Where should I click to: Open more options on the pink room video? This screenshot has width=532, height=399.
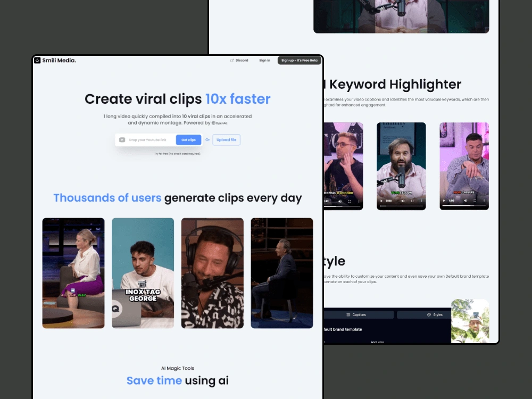coord(484,201)
